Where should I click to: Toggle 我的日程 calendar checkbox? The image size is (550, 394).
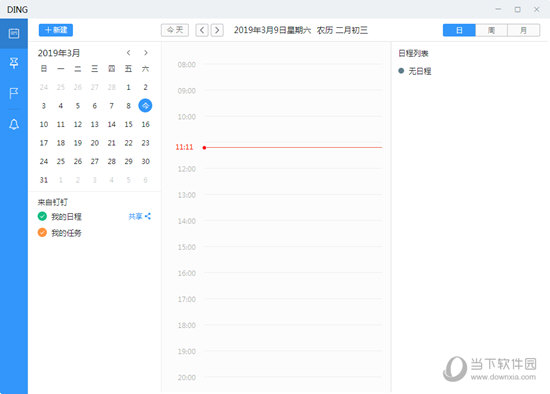coord(42,216)
